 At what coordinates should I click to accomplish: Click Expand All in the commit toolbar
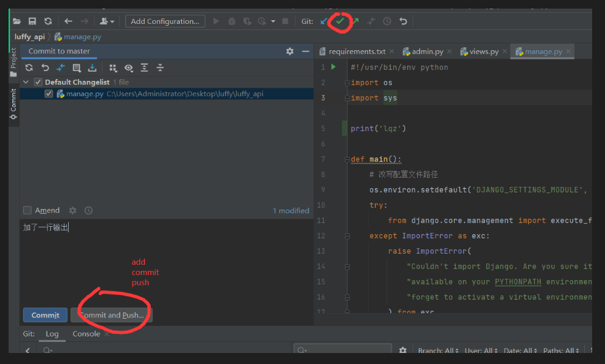click(144, 68)
